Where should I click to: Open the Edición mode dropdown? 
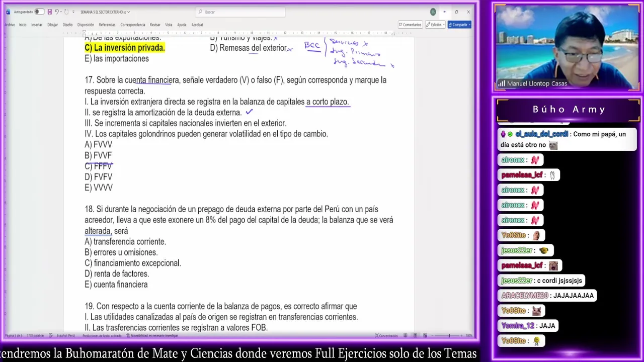(436, 25)
